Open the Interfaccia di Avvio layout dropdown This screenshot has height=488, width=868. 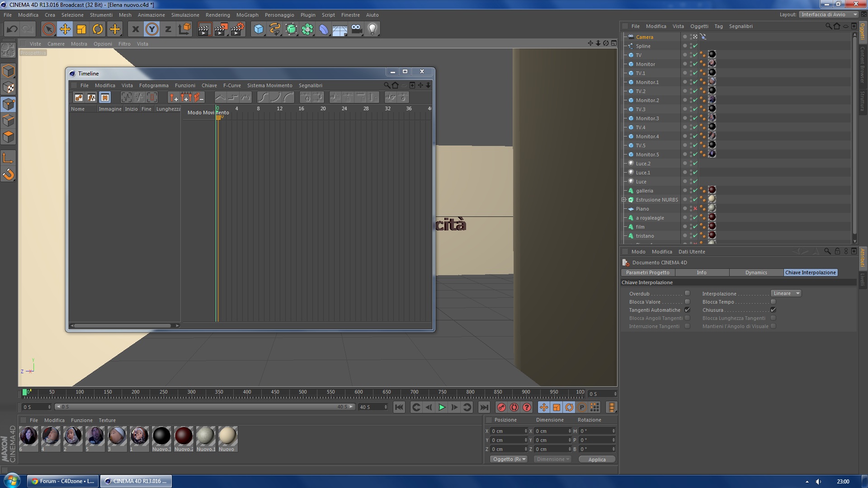click(828, 14)
